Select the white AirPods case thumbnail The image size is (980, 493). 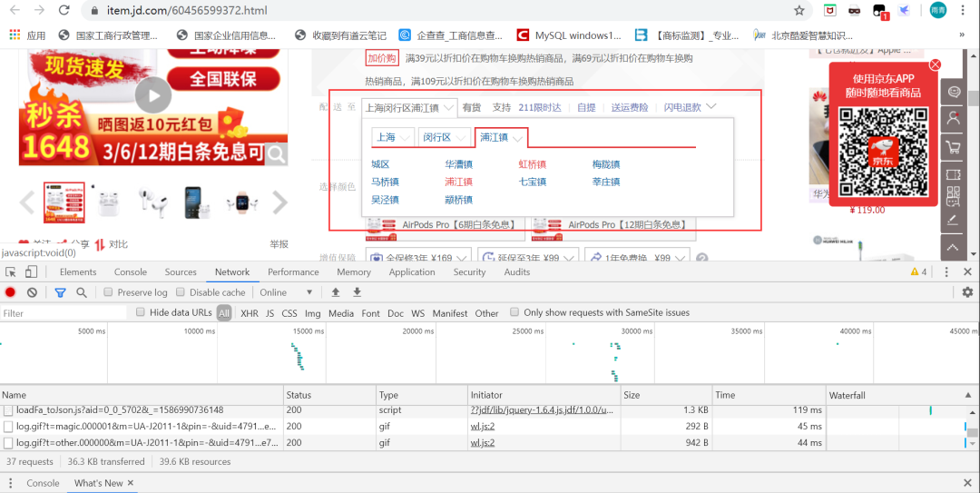pos(109,202)
